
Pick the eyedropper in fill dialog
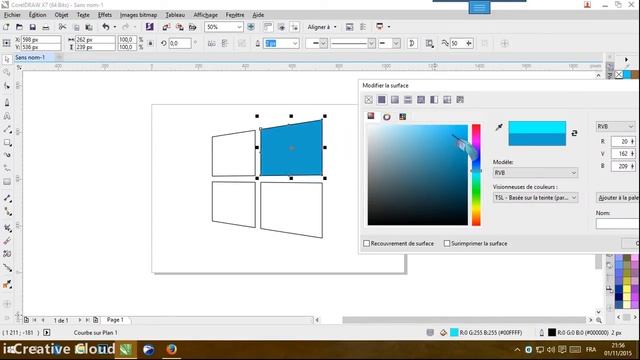pyautogui.click(x=499, y=127)
